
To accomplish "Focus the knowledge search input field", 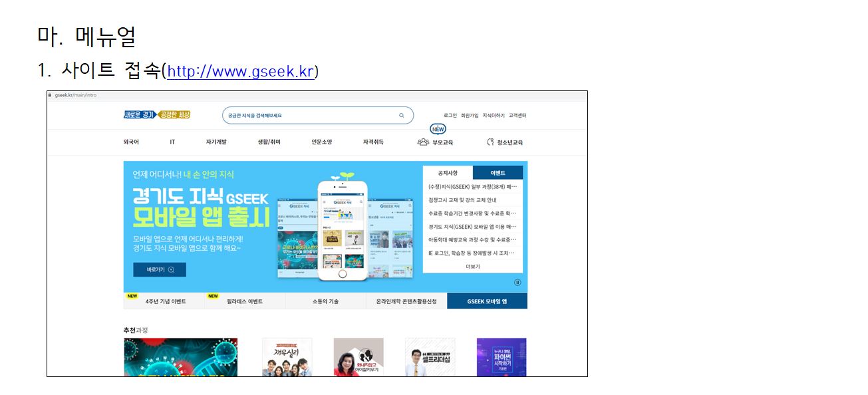I will [x=318, y=116].
